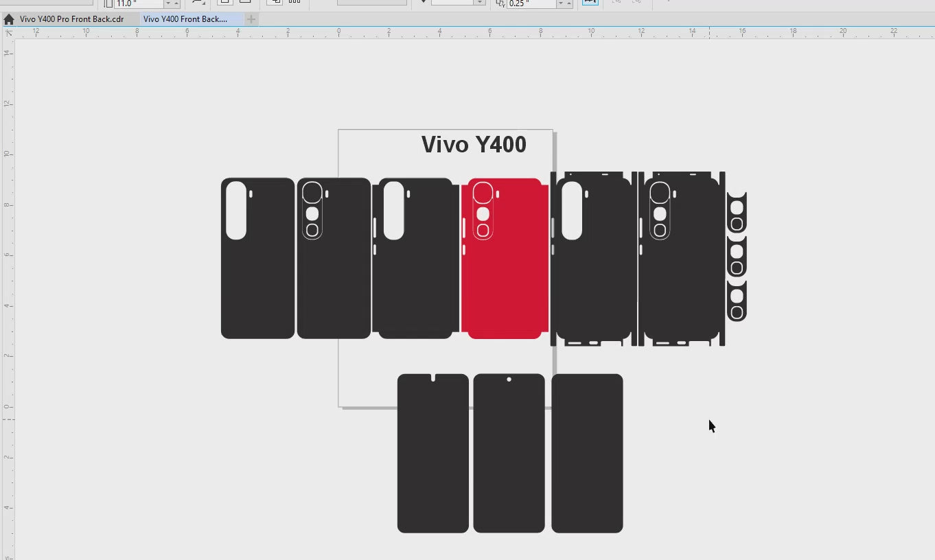The image size is (935, 560).
Task: Select the Vivo Y400 Front Back document tab
Action: (185, 19)
